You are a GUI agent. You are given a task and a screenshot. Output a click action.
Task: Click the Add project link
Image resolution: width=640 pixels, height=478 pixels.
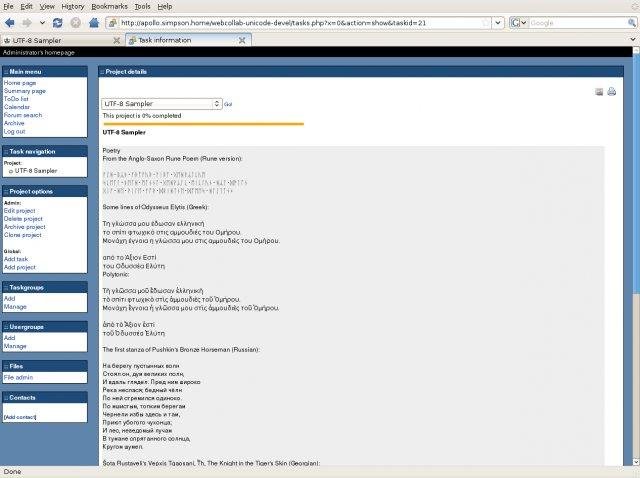20,267
